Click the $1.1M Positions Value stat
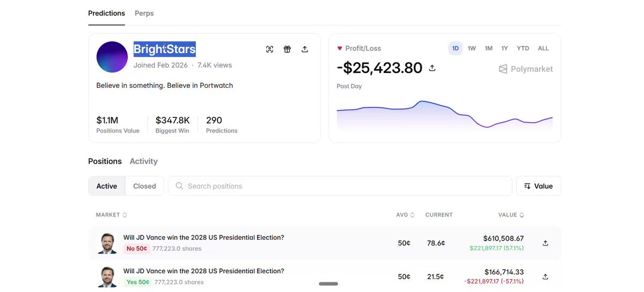This screenshot has height=292, width=644. point(118,124)
